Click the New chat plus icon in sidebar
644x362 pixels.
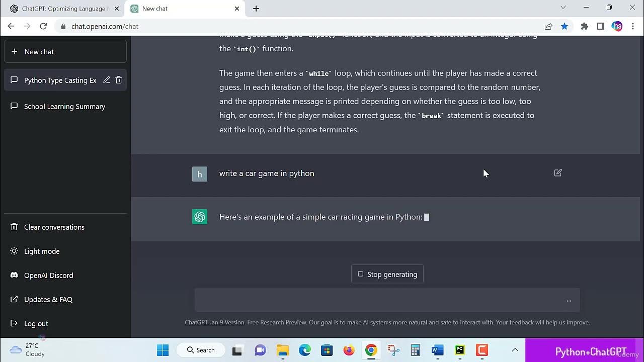(x=14, y=52)
